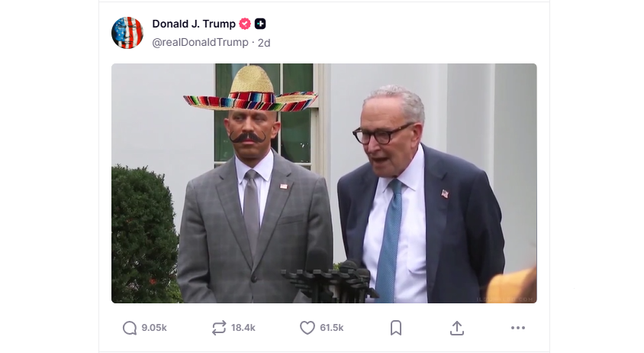This screenshot has height=353, width=644.
Task: Click the sombrero hat in the image
Action: 251,92
